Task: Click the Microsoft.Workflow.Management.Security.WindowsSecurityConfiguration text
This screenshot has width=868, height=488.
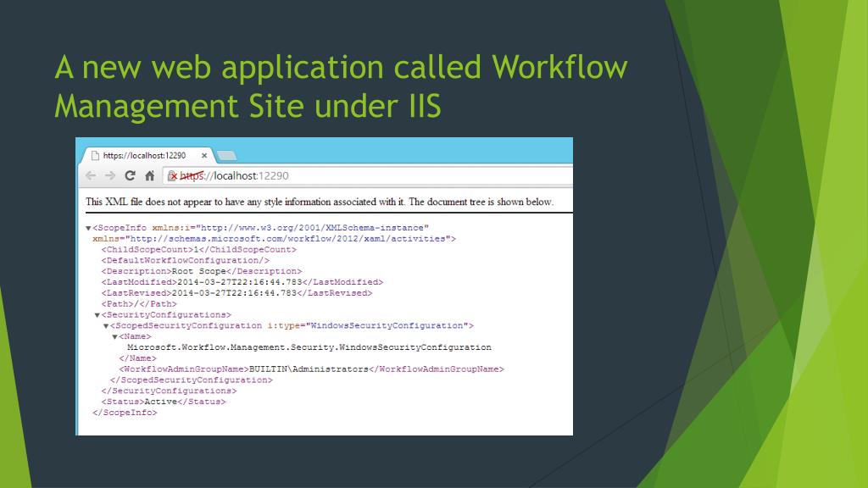Action: (309, 347)
